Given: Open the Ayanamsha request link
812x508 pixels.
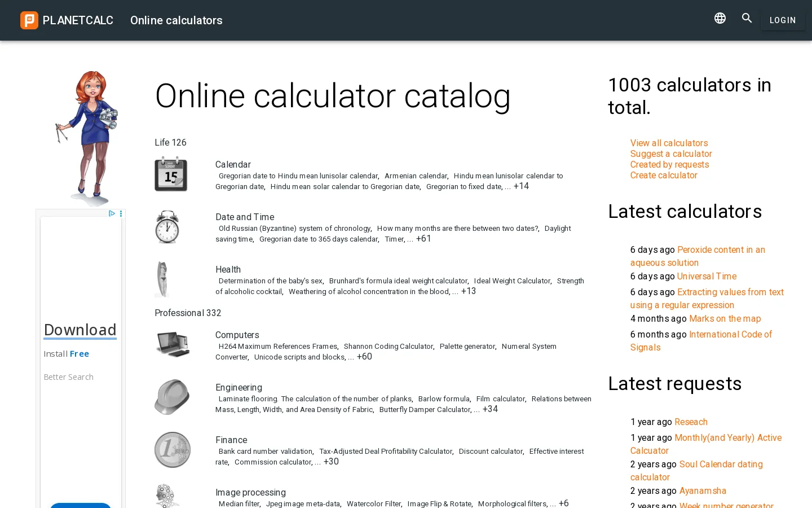Looking at the screenshot, I should point(703,491).
